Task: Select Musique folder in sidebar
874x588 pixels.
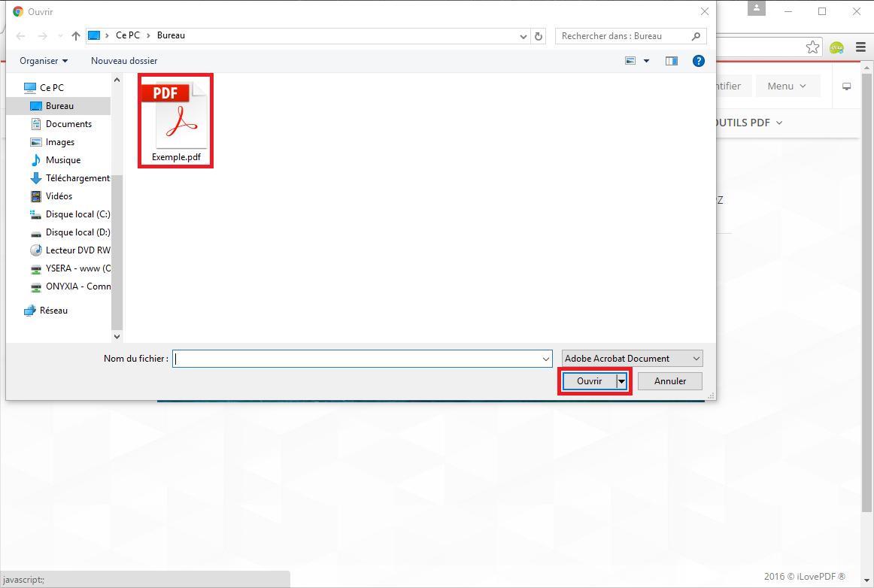Action: [x=62, y=160]
